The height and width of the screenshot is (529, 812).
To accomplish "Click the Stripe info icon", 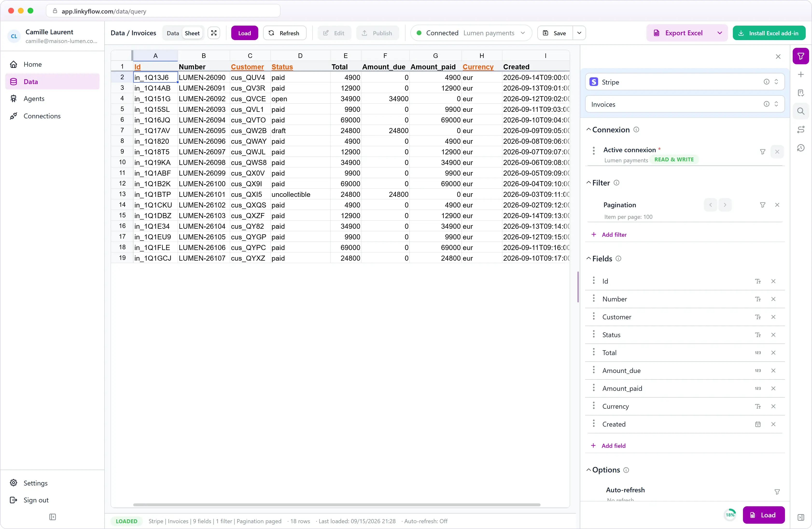I will pyautogui.click(x=766, y=82).
